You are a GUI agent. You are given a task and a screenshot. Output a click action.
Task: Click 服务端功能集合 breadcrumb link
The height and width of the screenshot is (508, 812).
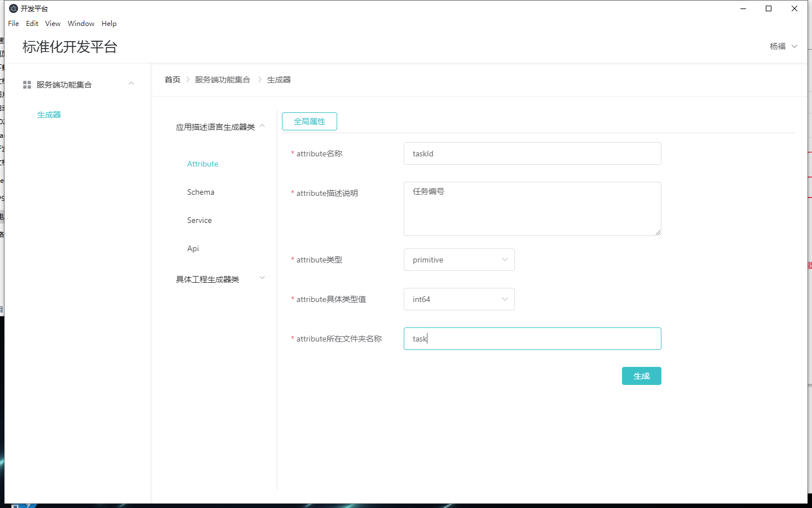point(223,80)
